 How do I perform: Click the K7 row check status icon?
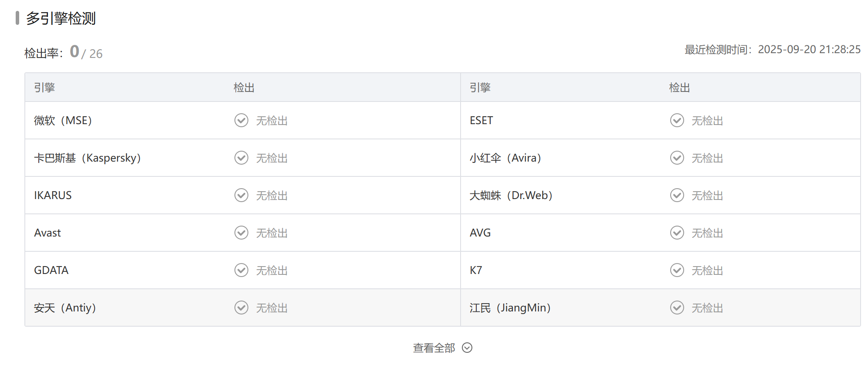click(677, 270)
